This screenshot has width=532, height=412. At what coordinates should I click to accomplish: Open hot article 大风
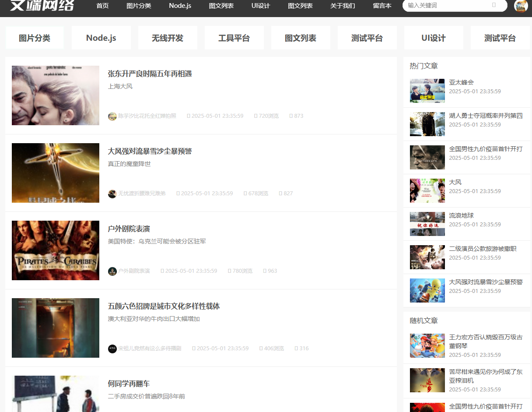[455, 182]
